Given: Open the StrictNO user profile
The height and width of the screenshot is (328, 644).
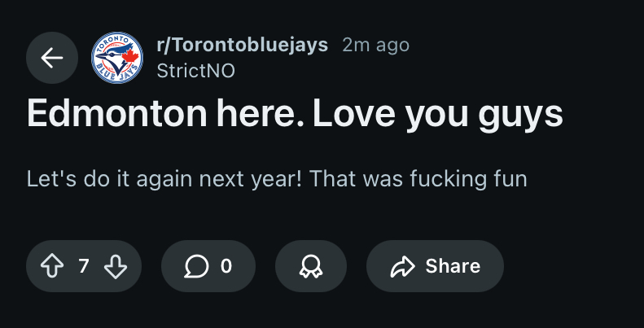Looking at the screenshot, I should (x=196, y=71).
